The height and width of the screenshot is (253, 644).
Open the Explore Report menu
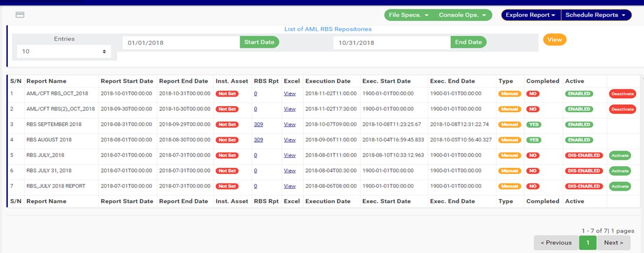[x=530, y=15]
